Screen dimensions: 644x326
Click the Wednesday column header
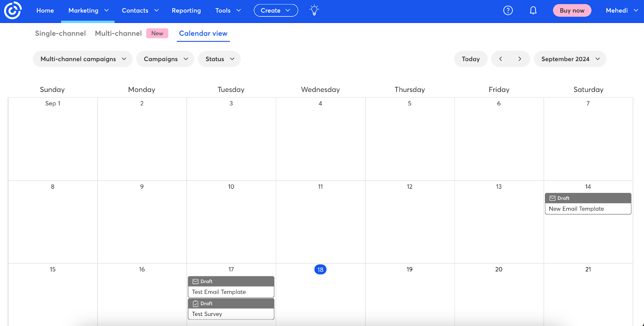pyautogui.click(x=320, y=89)
